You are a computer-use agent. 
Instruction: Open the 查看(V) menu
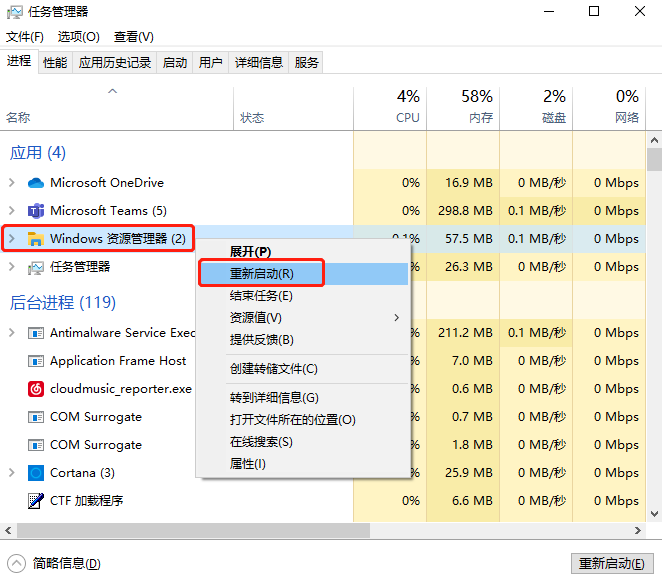[x=133, y=37]
